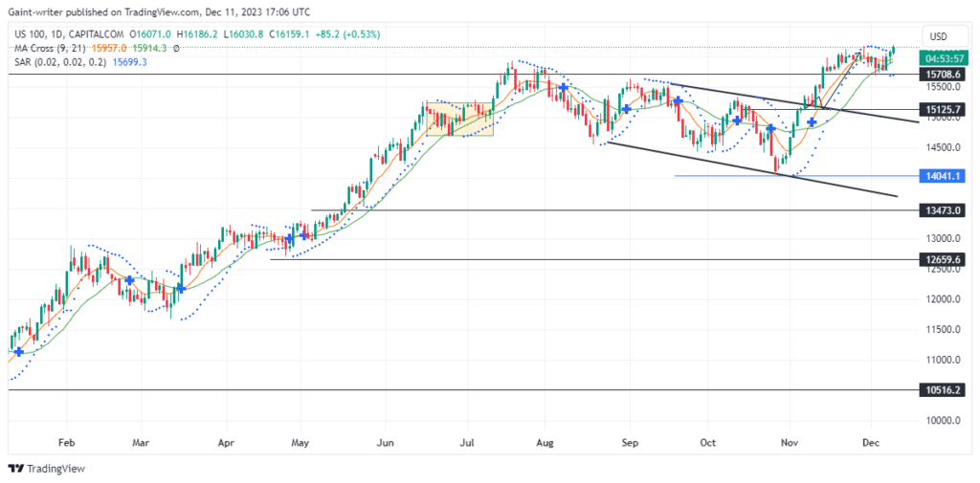Click the 12000.0 value on the price axis
The height and width of the screenshot is (483, 980).
click(x=943, y=299)
